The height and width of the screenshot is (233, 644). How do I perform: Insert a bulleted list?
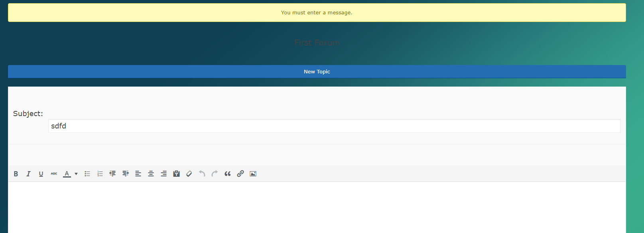(87, 174)
